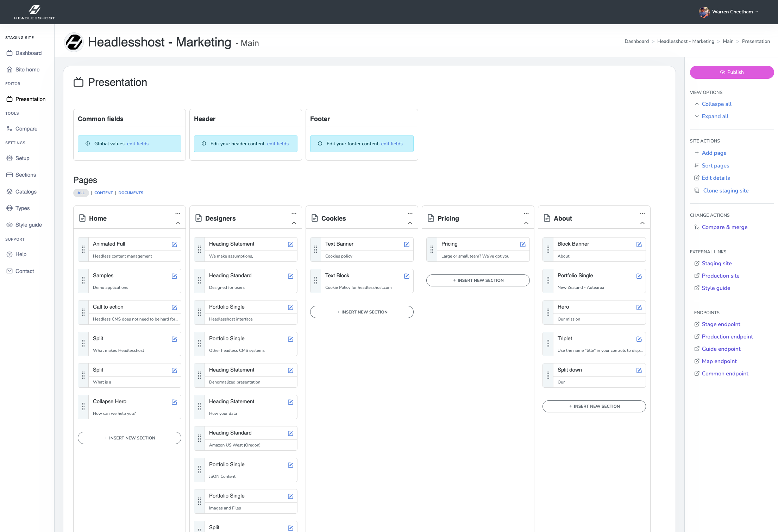
Task: Click the edit icon for Heading Standard Designed for users
Action: 290,276
